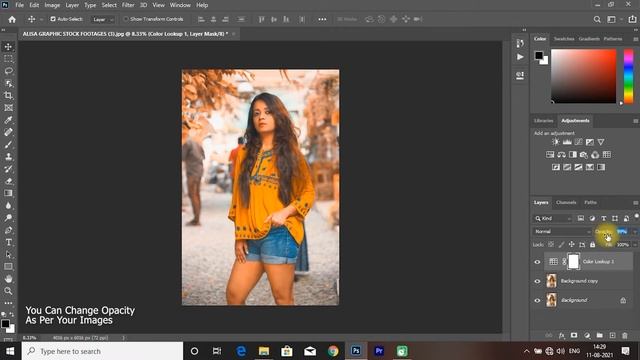Add a Color Lookup adjustment icon
This screenshot has width=640, height=360.
pyautogui.click(x=607, y=155)
